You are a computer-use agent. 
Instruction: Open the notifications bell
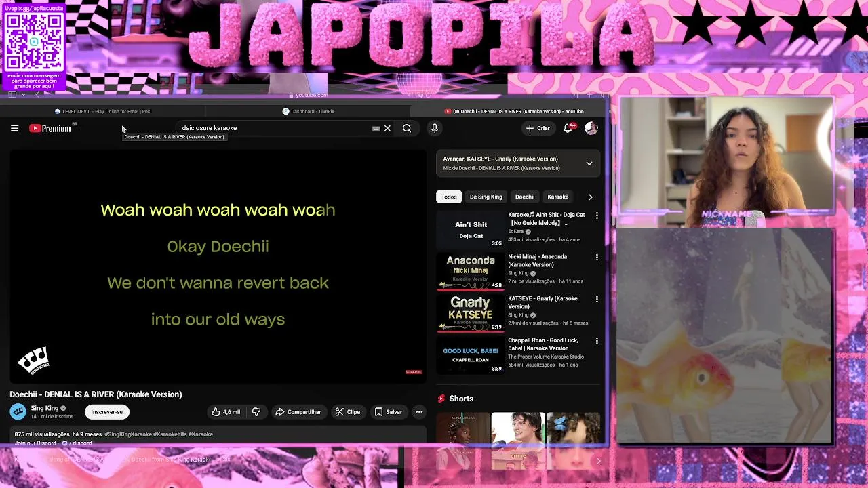tap(568, 128)
